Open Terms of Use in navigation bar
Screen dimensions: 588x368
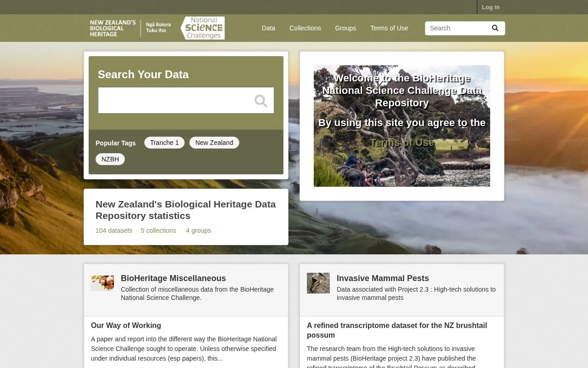click(389, 28)
